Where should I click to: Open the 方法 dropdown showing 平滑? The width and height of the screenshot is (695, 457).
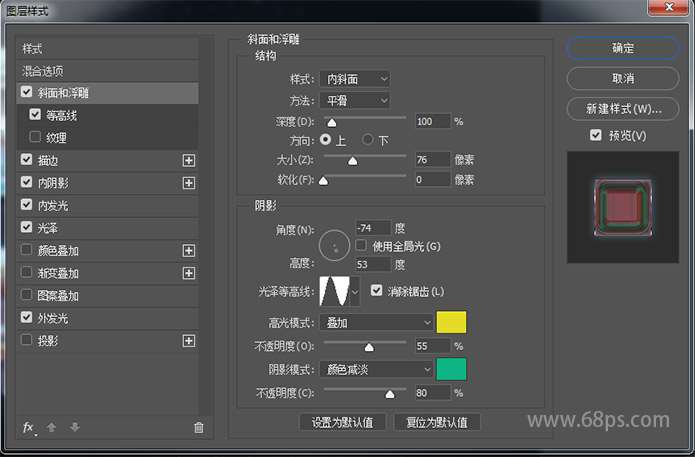click(x=355, y=100)
